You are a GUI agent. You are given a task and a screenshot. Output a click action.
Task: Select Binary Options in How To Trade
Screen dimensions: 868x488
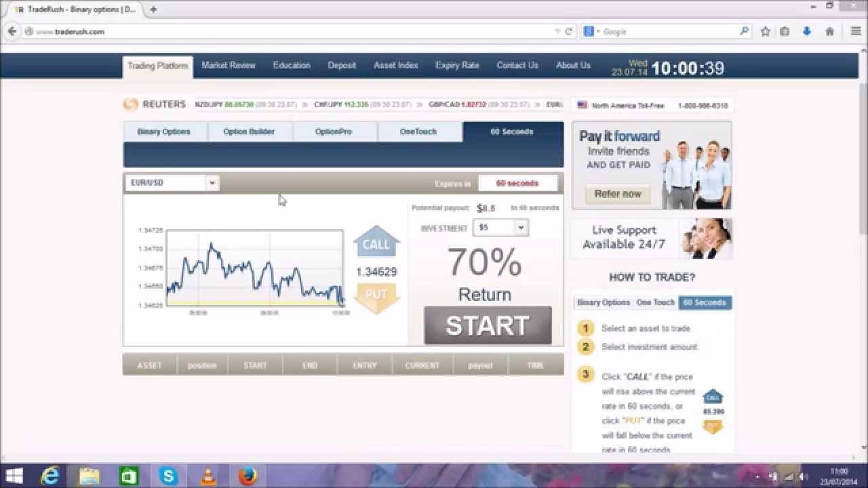(x=604, y=302)
